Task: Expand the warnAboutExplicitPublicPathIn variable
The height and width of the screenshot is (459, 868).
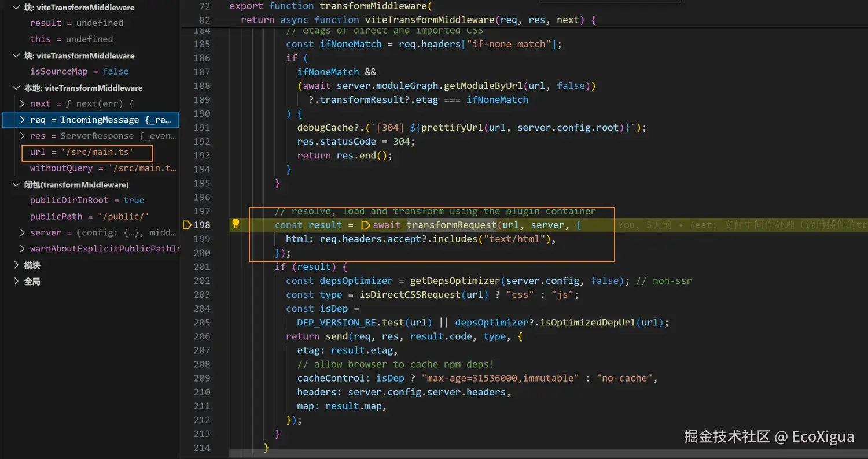Action: click(23, 249)
